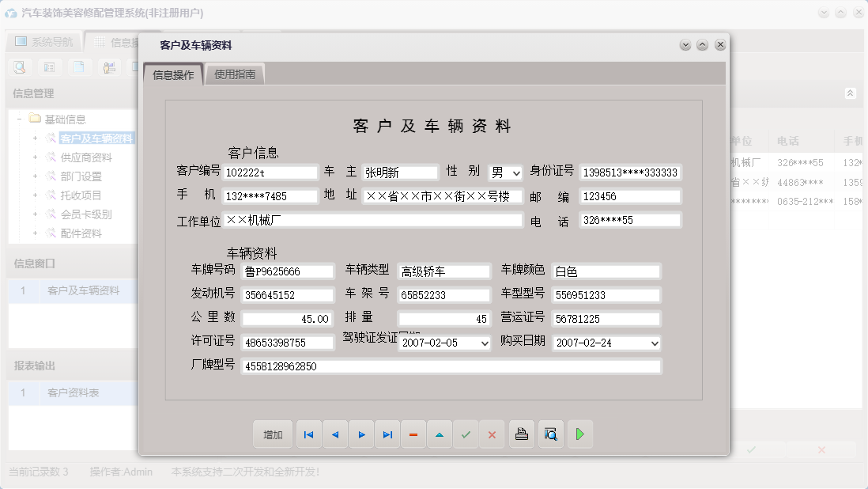The height and width of the screenshot is (489, 868).
Task: Delete the current record
Action: 413,434
